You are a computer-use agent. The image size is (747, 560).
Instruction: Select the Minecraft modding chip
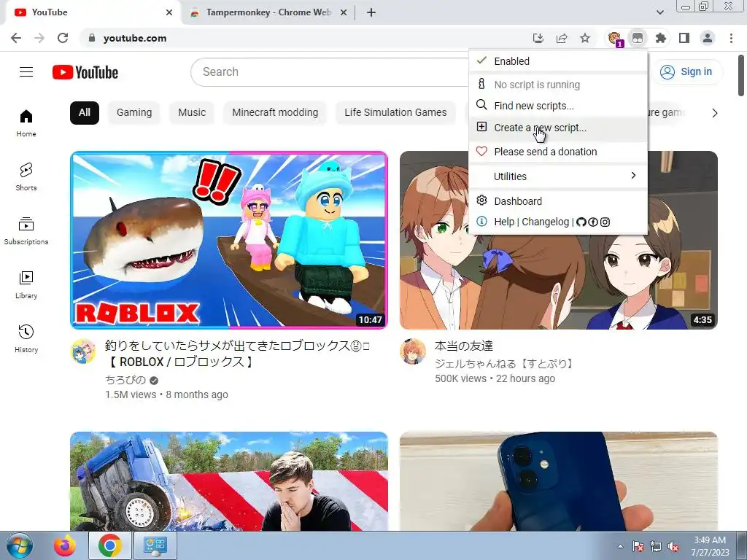coord(275,113)
